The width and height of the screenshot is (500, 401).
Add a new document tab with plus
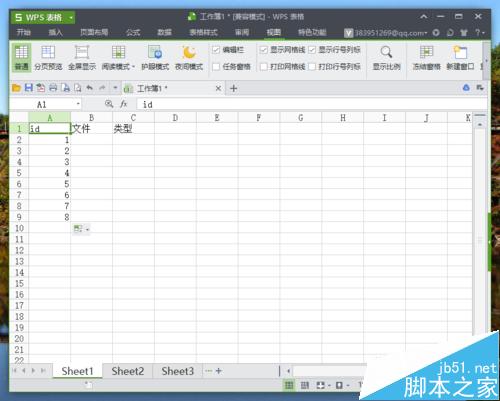234,88
